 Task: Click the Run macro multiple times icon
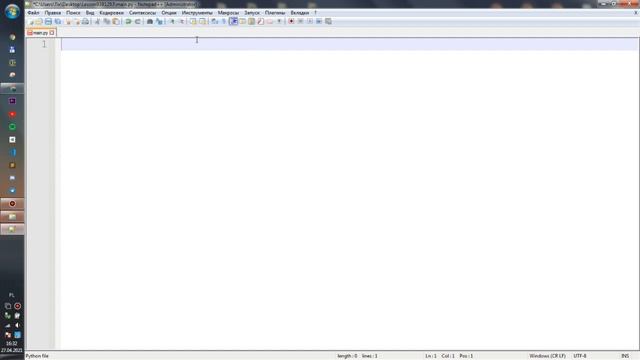(x=319, y=21)
